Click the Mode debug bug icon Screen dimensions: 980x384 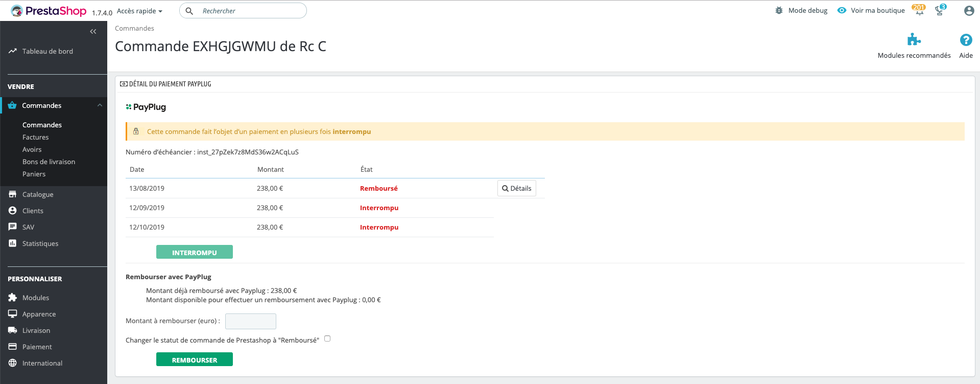point(779,10)
